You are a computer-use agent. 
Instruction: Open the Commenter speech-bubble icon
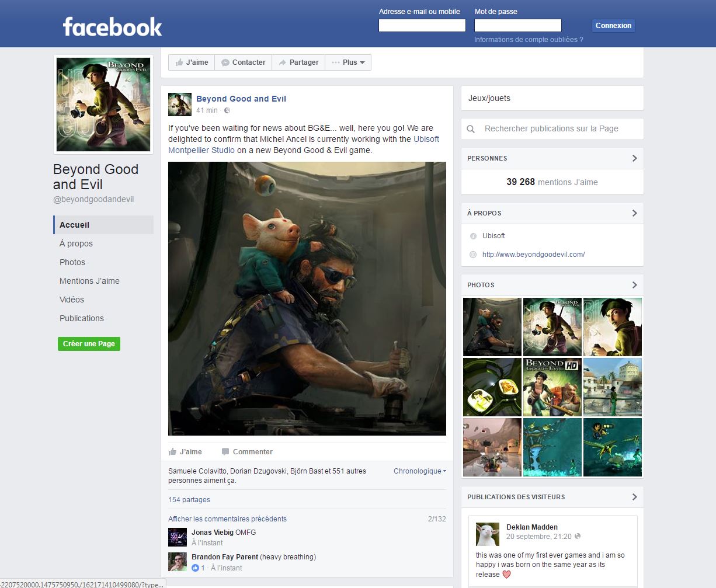225,451
